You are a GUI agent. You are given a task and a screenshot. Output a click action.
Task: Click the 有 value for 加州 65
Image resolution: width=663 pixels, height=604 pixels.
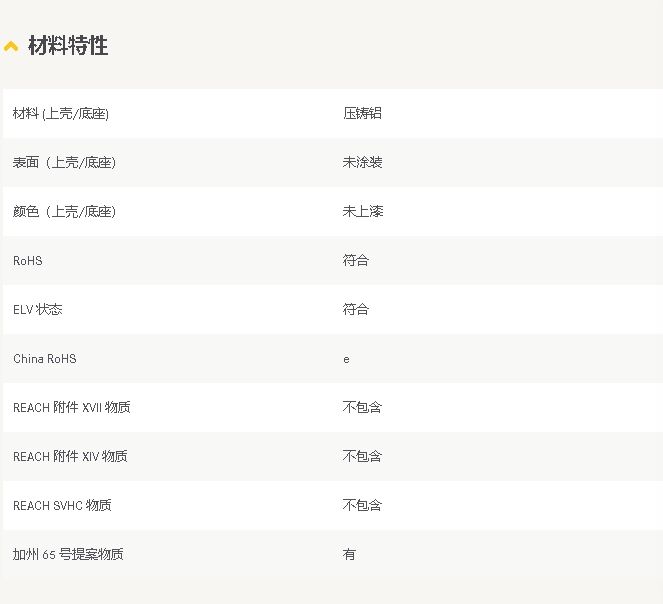[349, 555]
